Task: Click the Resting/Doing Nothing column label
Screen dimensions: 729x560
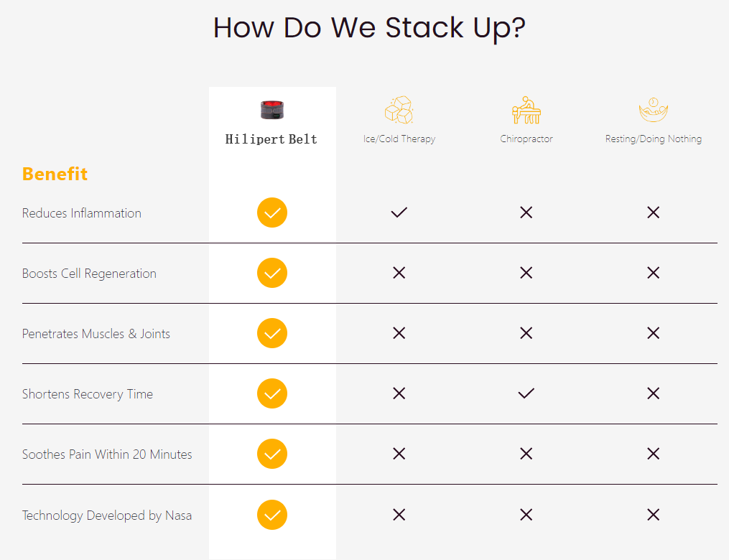Action: pyautogui.click(x=653, y=139)
